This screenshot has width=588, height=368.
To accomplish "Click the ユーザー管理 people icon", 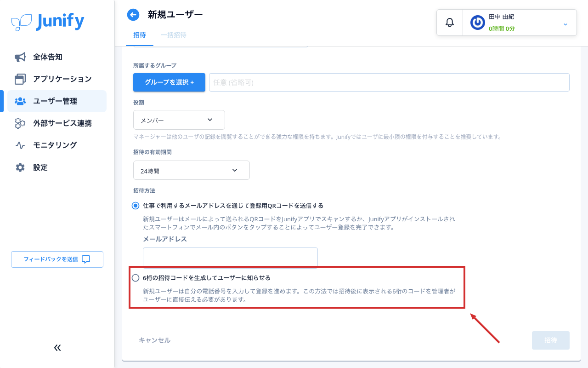I will pos(20,101).
